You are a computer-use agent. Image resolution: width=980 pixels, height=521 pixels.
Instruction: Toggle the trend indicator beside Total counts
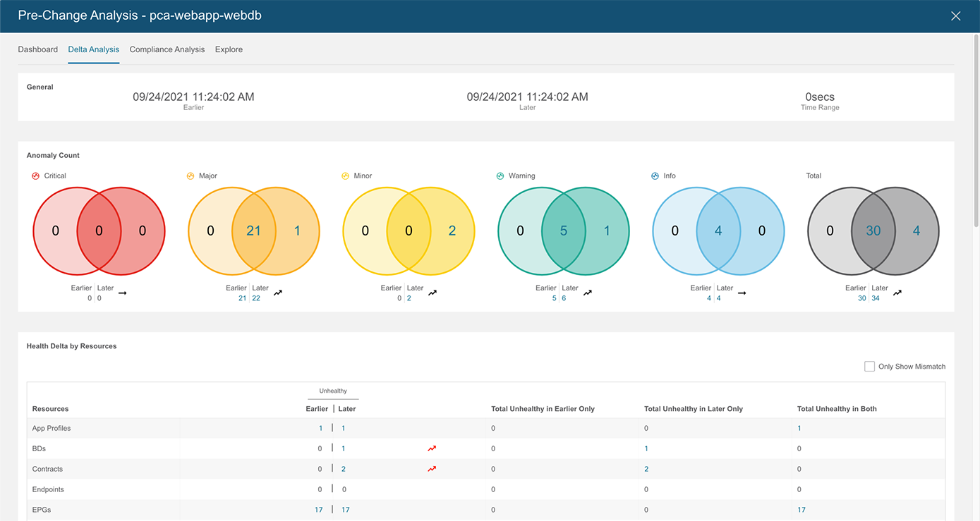tap(897, 291)
